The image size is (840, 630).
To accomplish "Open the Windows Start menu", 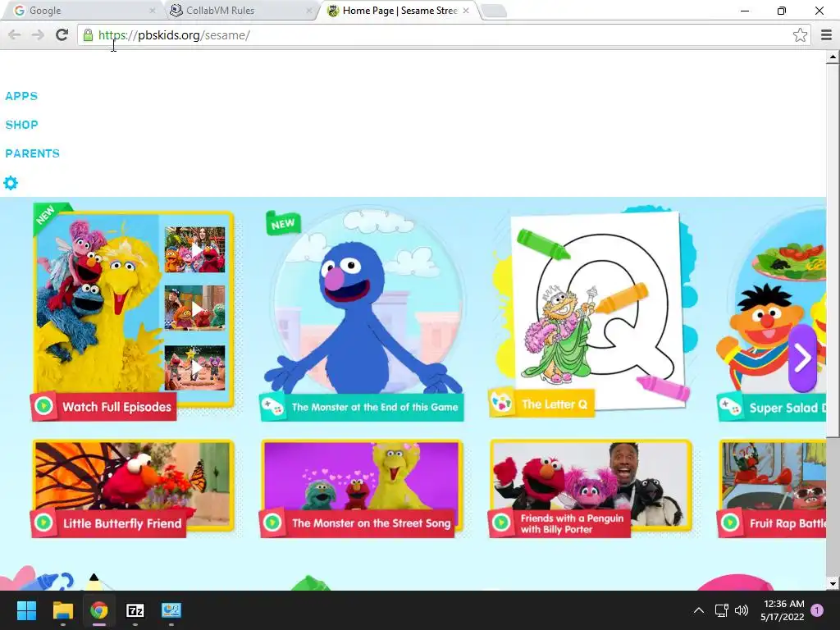I will [x=26, y=610].
